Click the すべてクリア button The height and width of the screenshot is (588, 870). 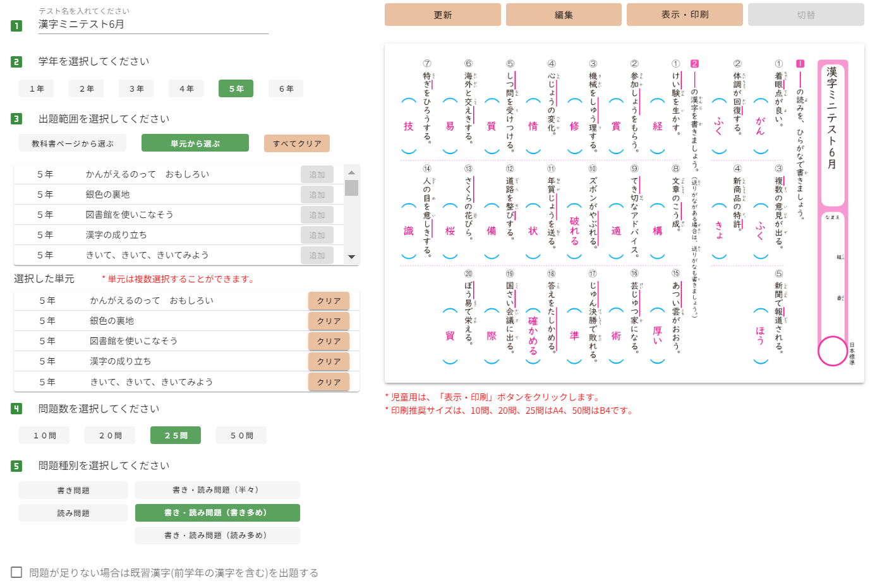tap(297, 143)
